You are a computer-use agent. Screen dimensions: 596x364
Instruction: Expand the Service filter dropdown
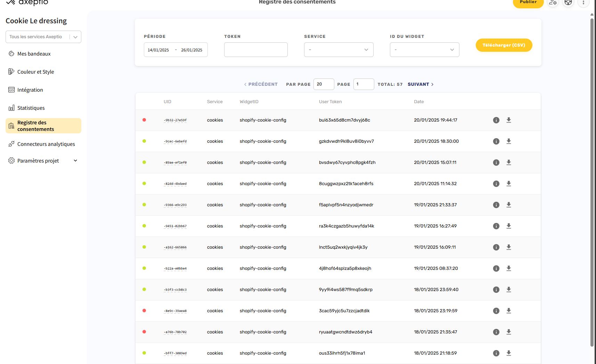[x=339, y=50]
